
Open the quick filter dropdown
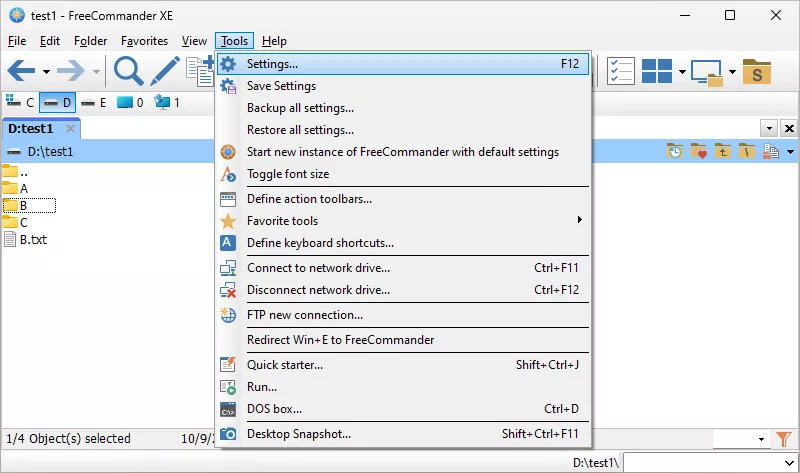[761, 439]
